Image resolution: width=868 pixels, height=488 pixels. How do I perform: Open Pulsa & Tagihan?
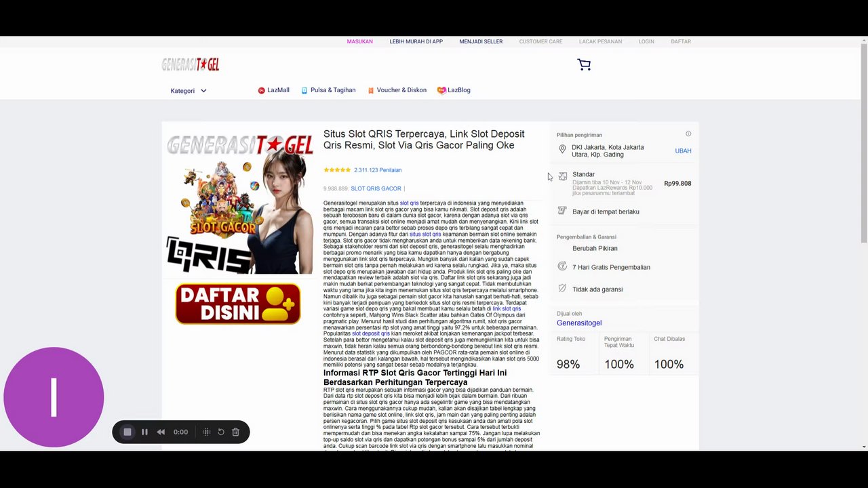pos(328,90)
